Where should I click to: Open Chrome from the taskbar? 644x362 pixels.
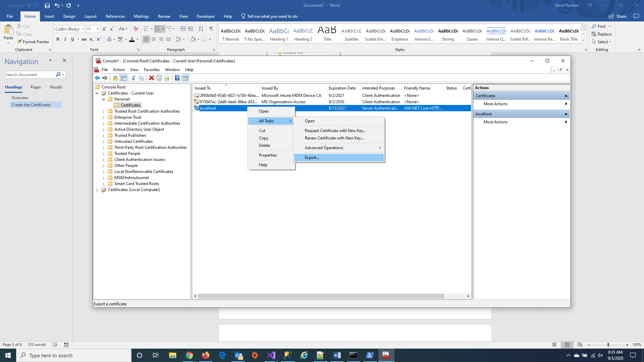(x=189, y=355)
